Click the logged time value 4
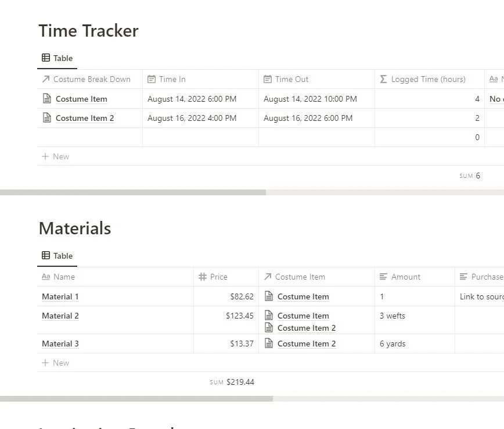This screenshot has width=504, height=429. pyautogui.click(x=477, y=99)
